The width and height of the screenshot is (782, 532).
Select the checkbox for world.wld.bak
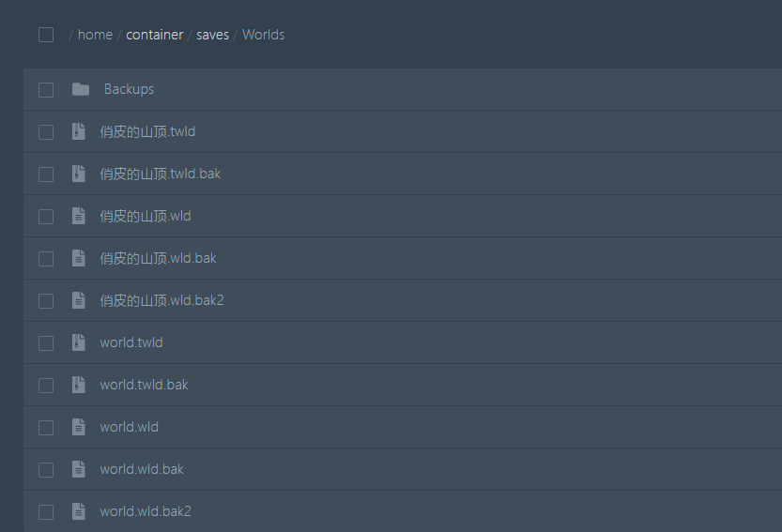[46, 469]
